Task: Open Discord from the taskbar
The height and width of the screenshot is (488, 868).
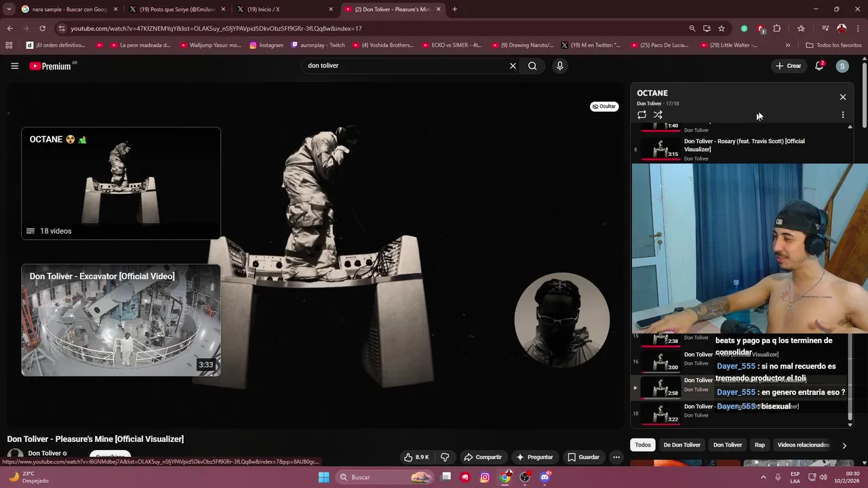Action: pyautogui.click(x=545, y=477)
